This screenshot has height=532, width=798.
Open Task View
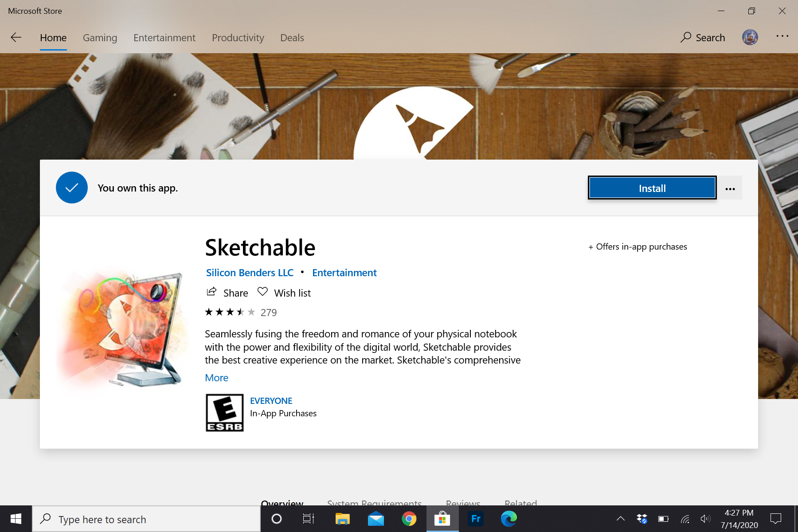tap(309, 519)
